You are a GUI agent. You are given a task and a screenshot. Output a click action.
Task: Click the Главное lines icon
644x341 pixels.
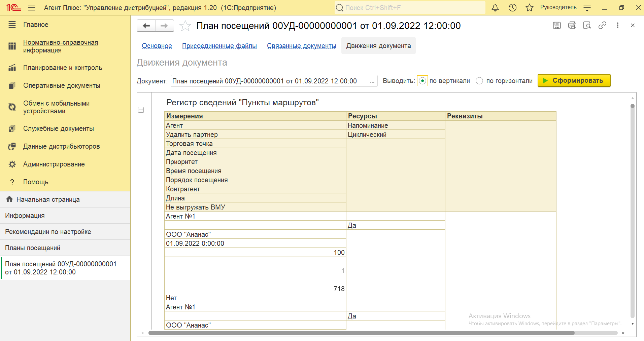click(x=12, y=25)
